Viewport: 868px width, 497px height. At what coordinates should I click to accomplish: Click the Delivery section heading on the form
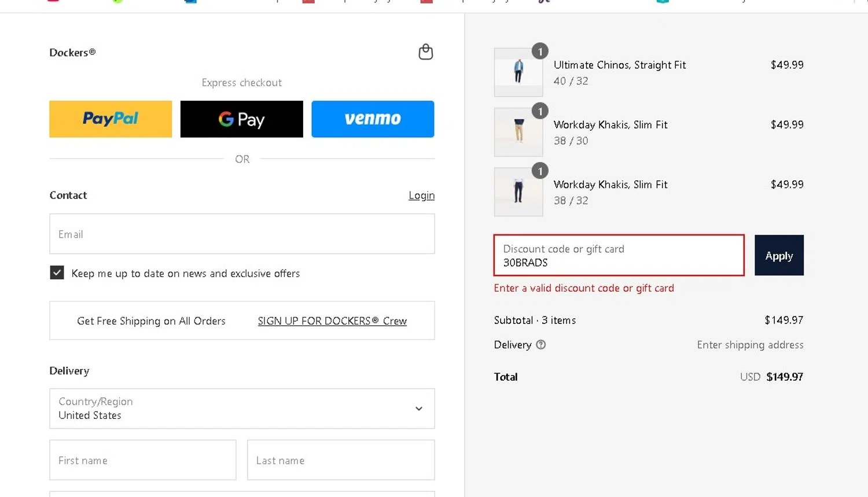pos(69,371)
